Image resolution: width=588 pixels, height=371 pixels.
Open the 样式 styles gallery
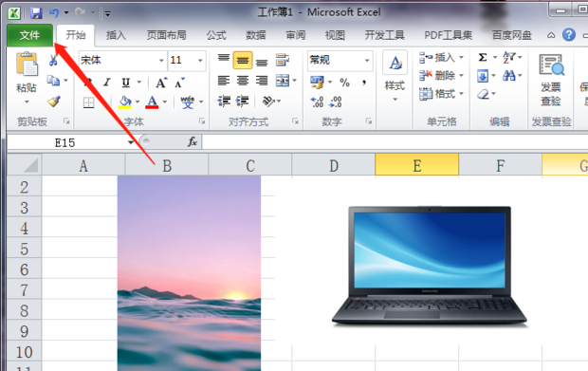(395, 77)
